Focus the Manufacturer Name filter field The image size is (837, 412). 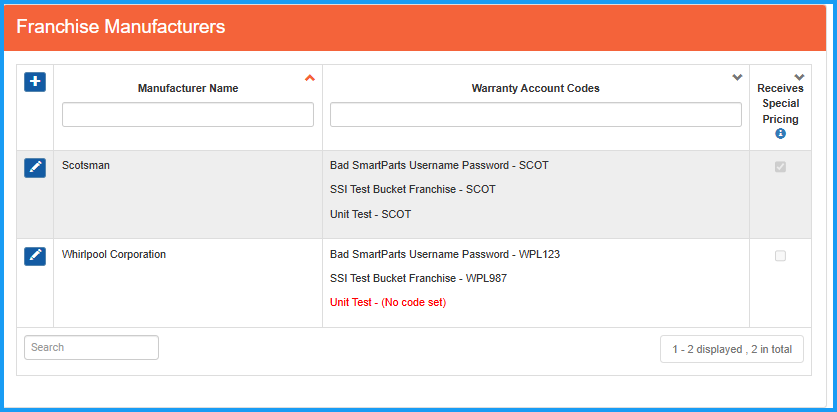click(x=188, y=115)
